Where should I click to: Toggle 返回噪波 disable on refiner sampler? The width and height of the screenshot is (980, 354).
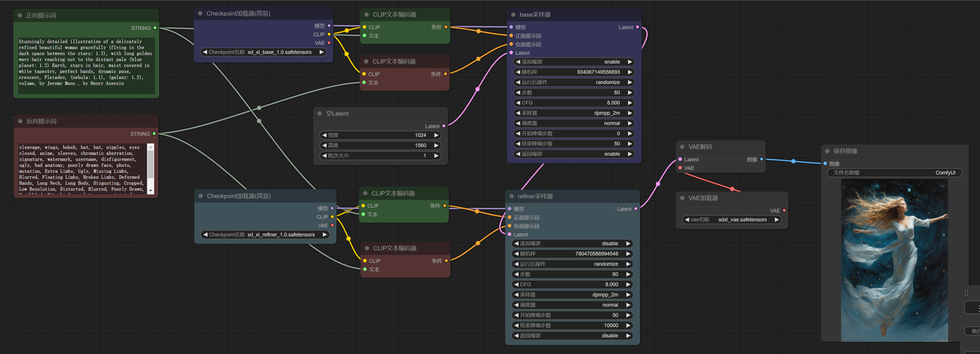(x=572, y=335)
